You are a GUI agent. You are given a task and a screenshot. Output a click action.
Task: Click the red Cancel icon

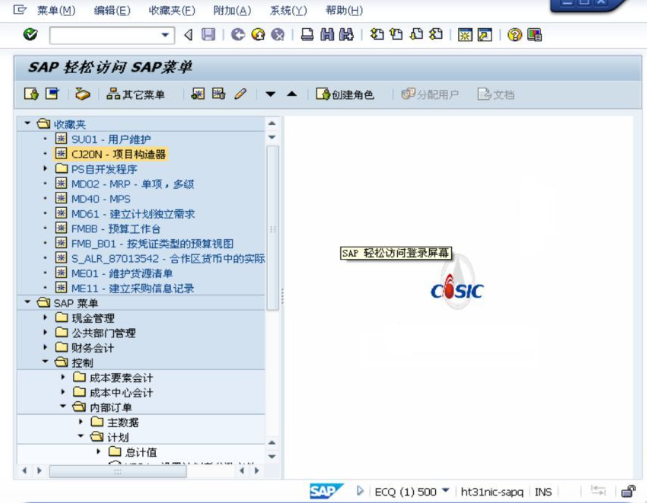[278, 34]
